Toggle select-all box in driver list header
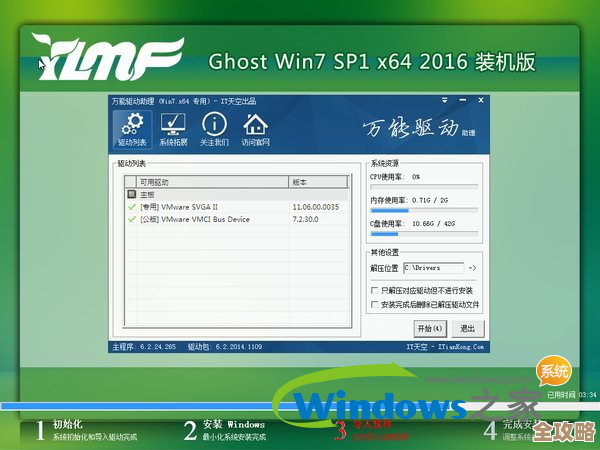 pos(130,183)
